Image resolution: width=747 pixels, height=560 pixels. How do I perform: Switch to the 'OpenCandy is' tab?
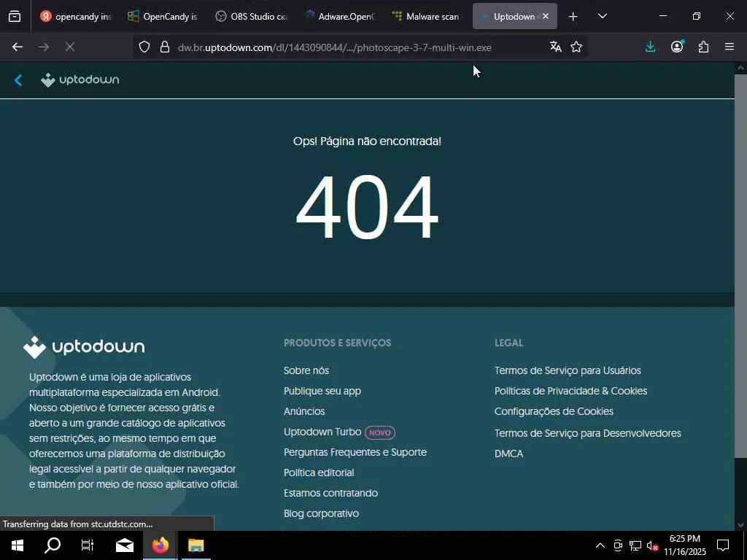point(163,17)
